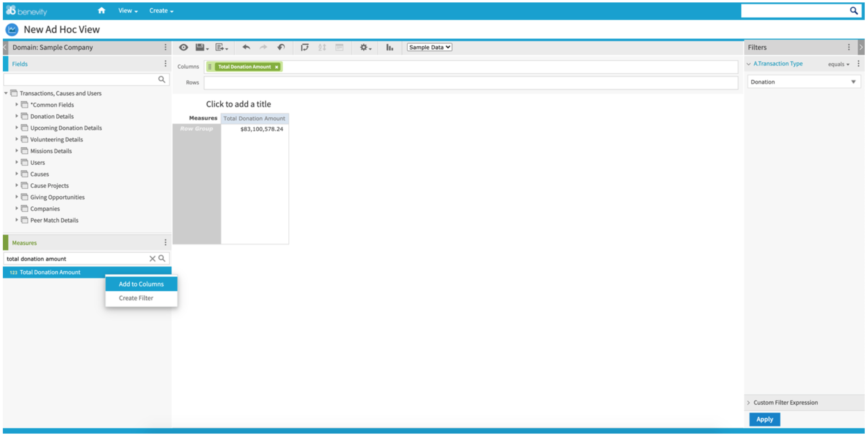868x437 pixels.
Task: Remove Total Donation Amount from Columns
Action: [277, 67]
